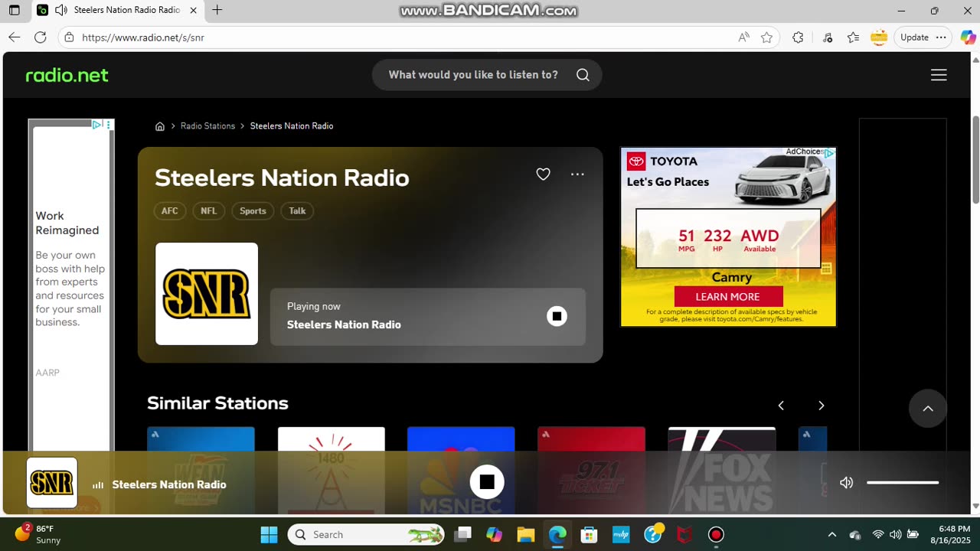The height and width of the screenshot is (551, 980).
Task: Open the 1480 station card
Action: pos(331,470)
